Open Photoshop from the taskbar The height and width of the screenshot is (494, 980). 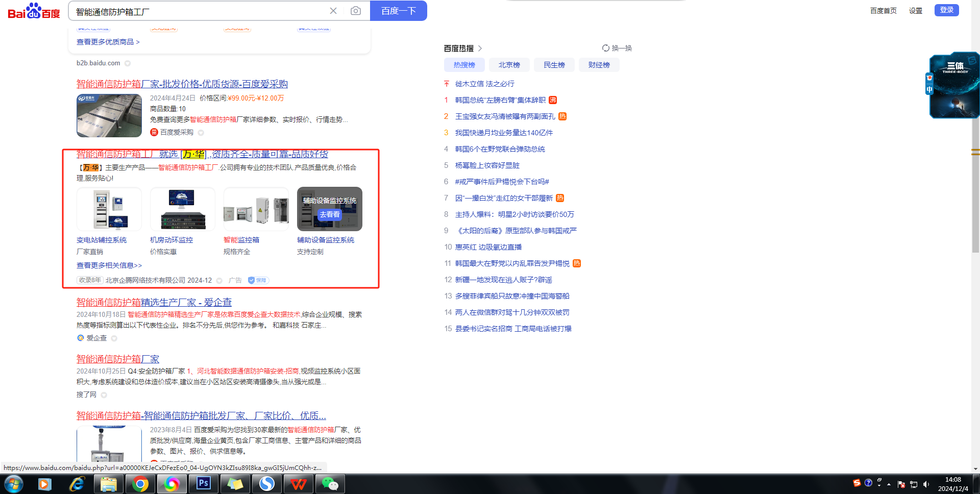(x=204, y=483)
